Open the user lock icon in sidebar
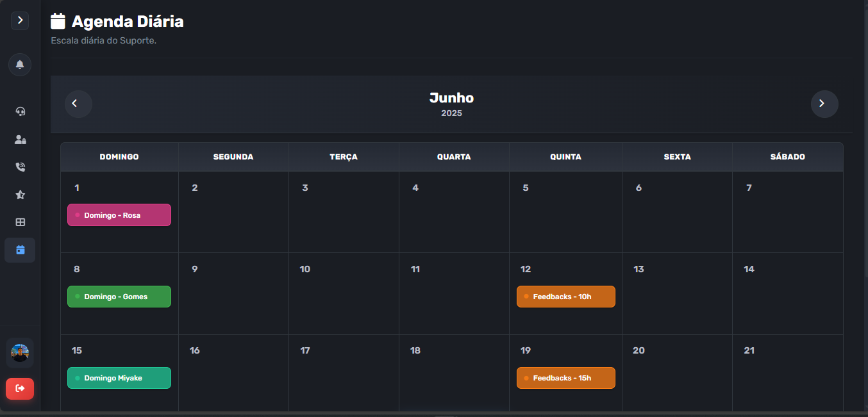The width and height of the screenshot is (868, 417). coord(20,140)
